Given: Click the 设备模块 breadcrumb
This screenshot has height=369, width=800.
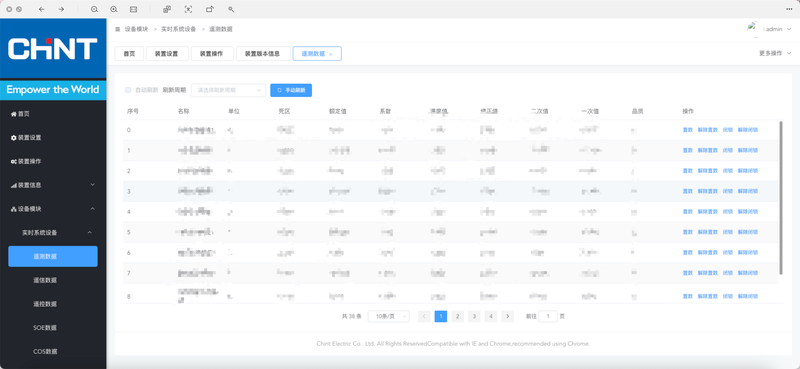Looking at the screenshot, I should pyautogui.click(x=136, y=30).
